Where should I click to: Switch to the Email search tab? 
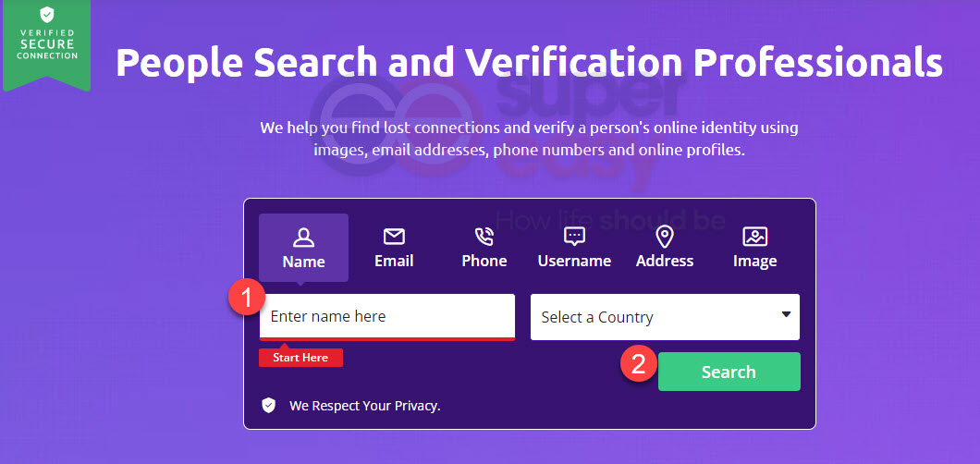coord(394,248)
